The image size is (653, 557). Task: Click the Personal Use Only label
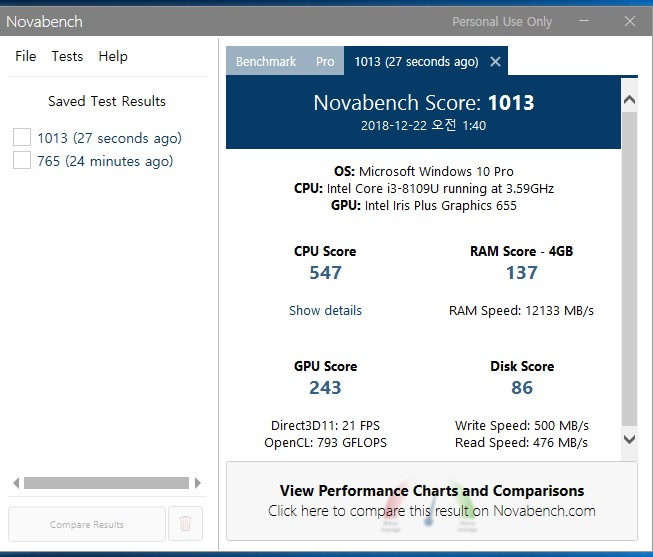tap(502, 21)
